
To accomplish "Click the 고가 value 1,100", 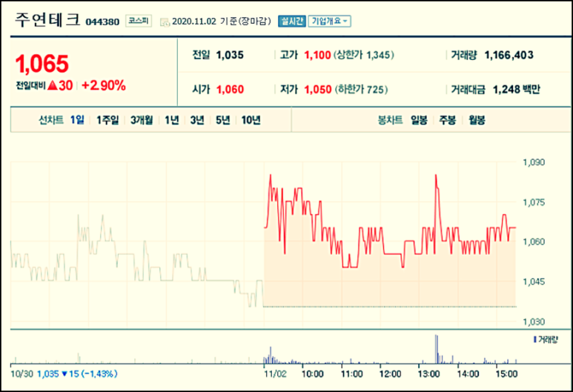I will pos(317,55).
